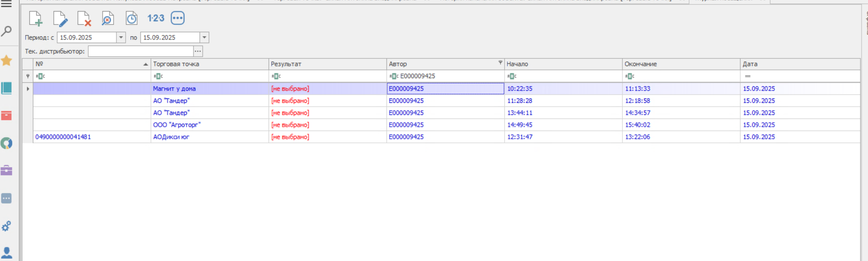Click document number 0490000000041481
Screen dimensions: 868x261
[63, 137]
